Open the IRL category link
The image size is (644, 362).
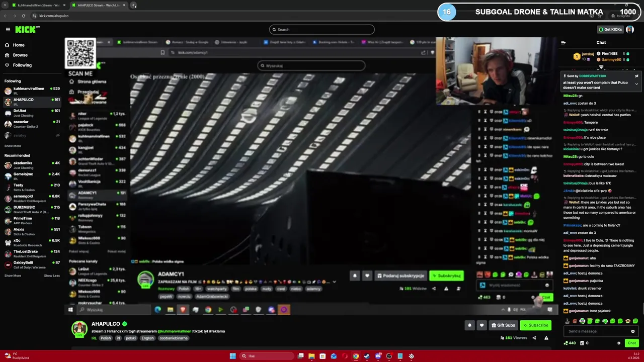94,338
